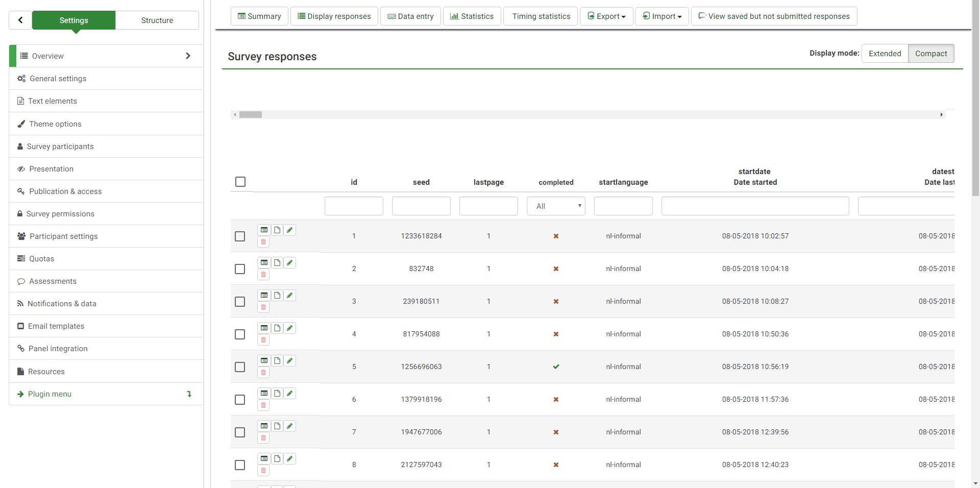Screen dimensions: 980x488
Task: Open the Import dropdown menu
Action: point(661,16)
